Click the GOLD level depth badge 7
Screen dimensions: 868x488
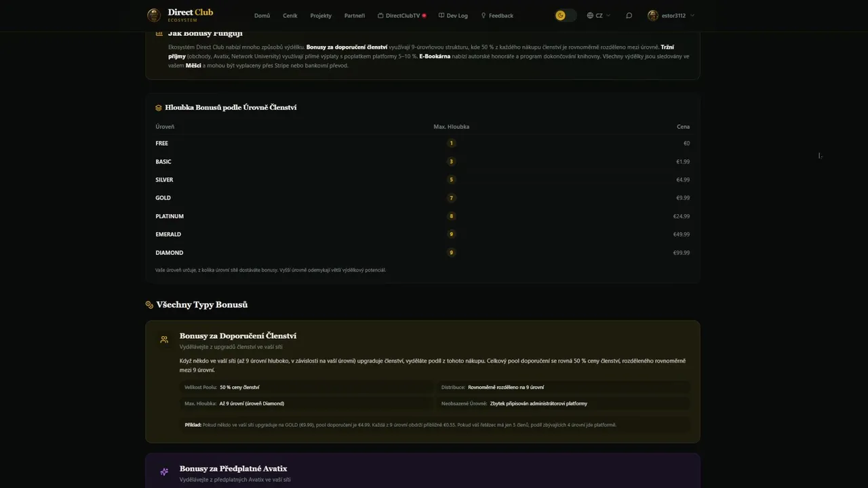(x=451, y=198)
